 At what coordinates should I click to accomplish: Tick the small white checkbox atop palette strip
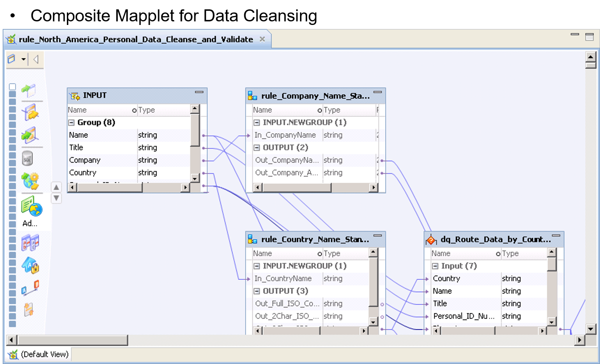tap(12, 87)
